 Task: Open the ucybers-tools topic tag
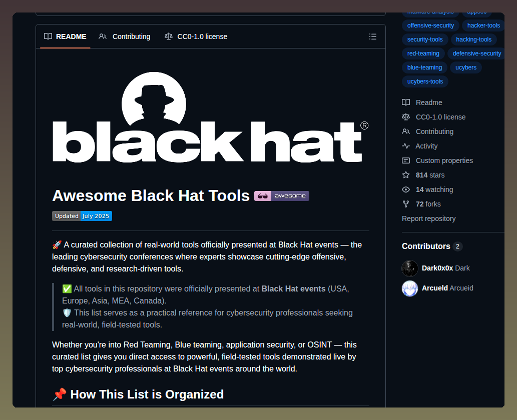[x=425, y=81]
